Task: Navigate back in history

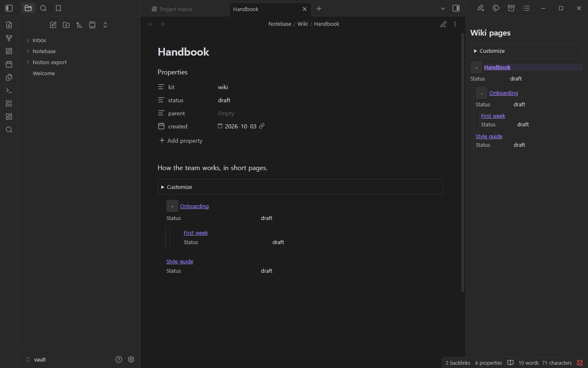Action: [x=151, y=24]
